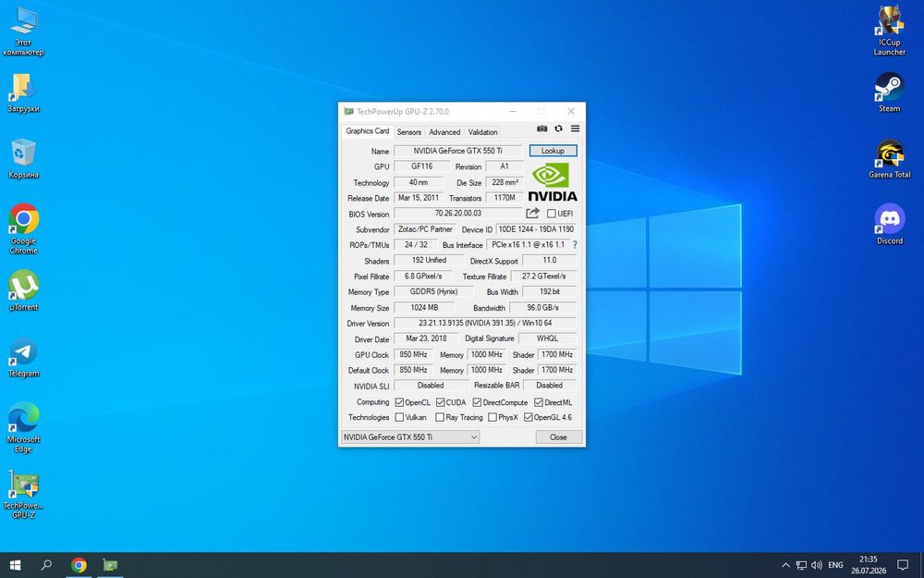
Task: Open volume control in system tray
Action: [x=817, y=565]
